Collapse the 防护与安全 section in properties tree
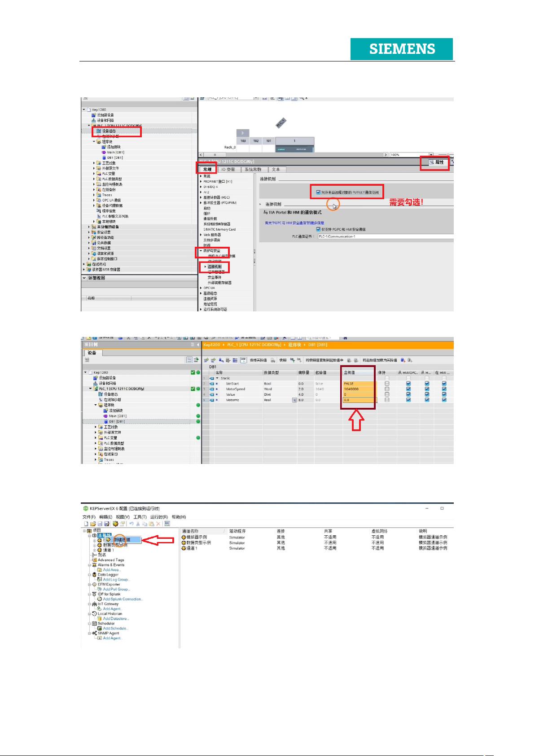The image size is (535, 756). [201, 251]
